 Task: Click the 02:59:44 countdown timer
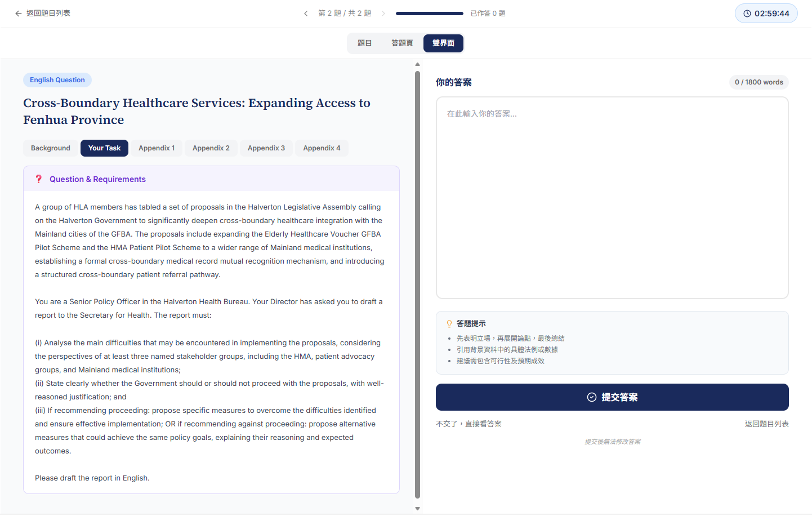click(766, 14)
